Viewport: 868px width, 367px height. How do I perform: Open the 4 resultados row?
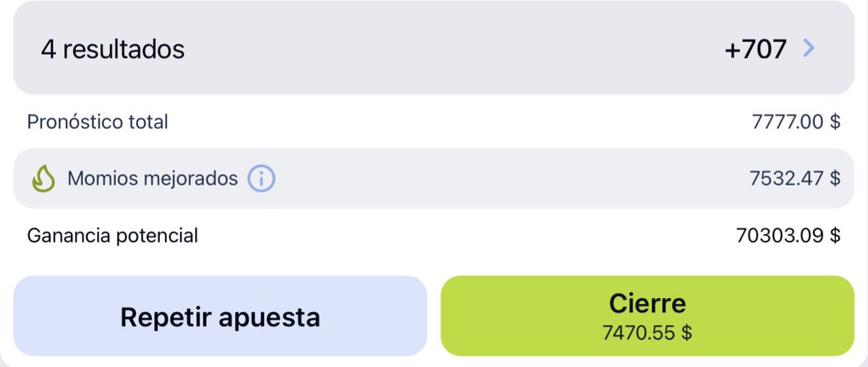tap(434, 48)
